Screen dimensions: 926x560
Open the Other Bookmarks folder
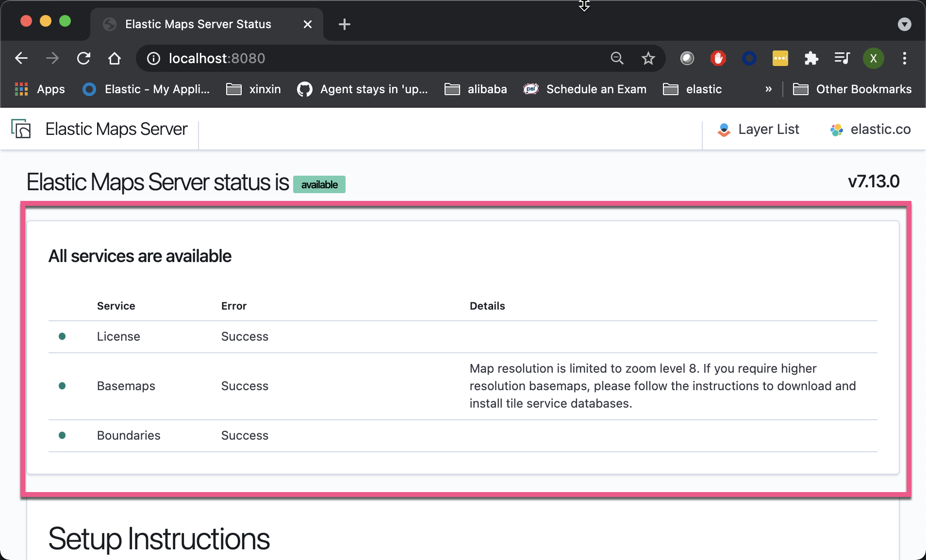(853, 89)
